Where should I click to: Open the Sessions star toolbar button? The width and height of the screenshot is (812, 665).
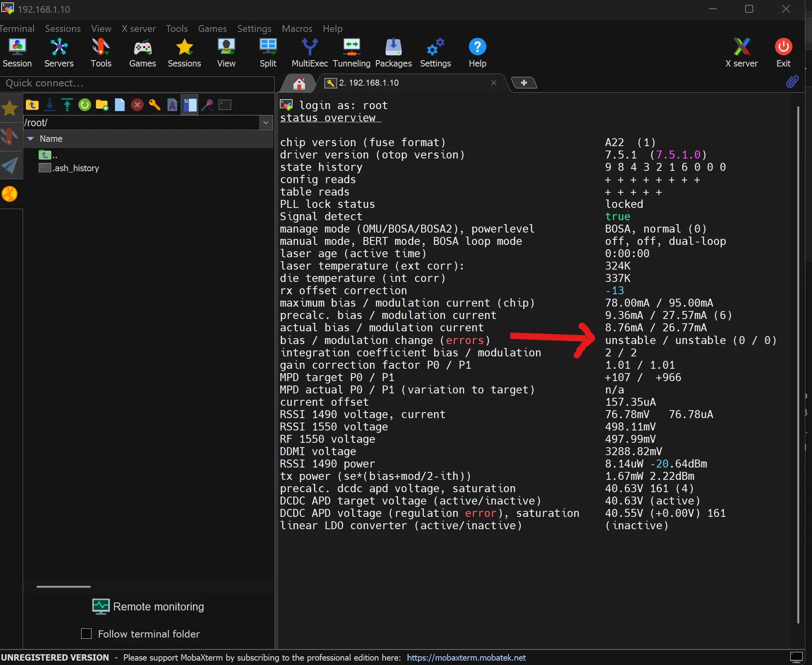184,53
